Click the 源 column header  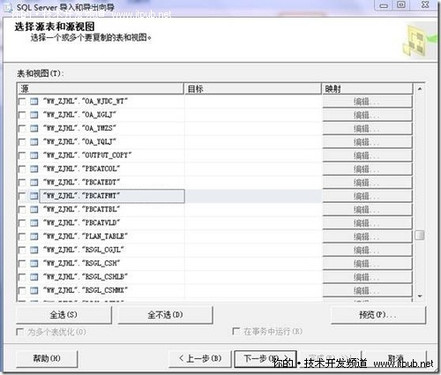[101, 89]
